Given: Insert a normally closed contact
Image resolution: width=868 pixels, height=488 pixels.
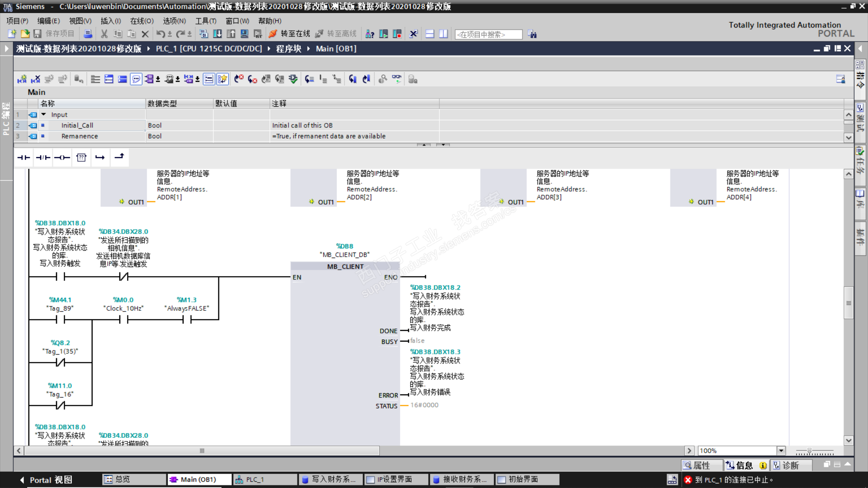Looking at the screenshot, I should point(43,157).
